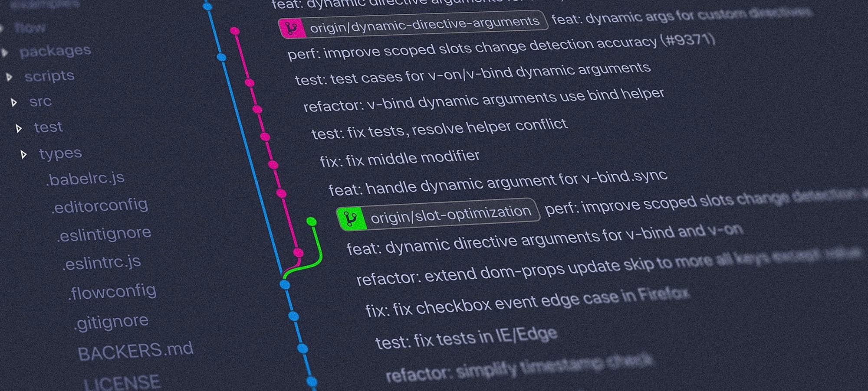Viewport: 868px width, 391px height.
Task: Click the pink commit dot beside 'test: test cases for v-on/v-bind'
Action: (x=249, y=82)
